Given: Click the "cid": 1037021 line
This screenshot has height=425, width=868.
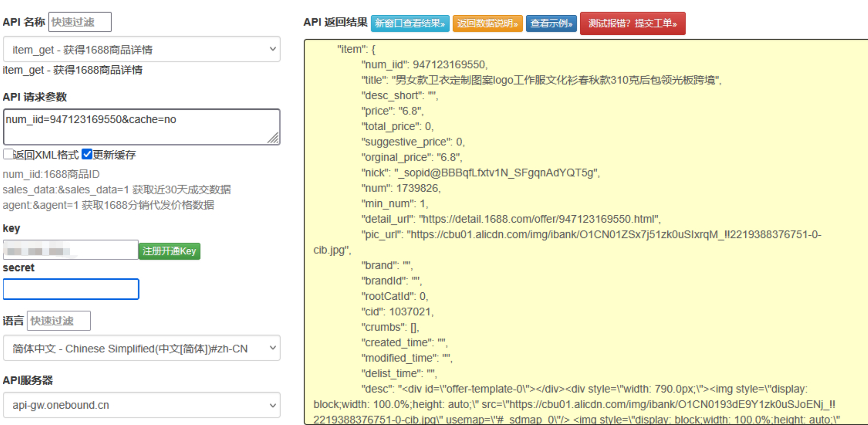Looking at the screenshot, I should coord(397,312).
